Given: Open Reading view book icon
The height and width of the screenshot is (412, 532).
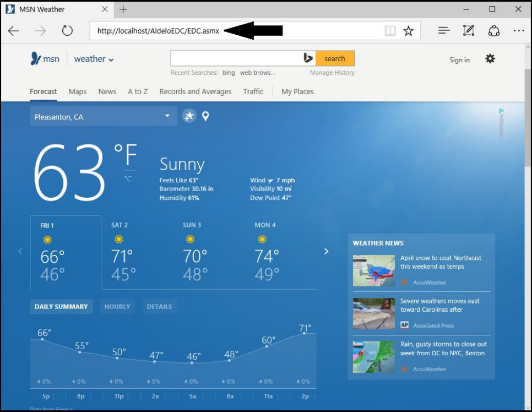Looking at the screenshot, I should pos(390,31).
